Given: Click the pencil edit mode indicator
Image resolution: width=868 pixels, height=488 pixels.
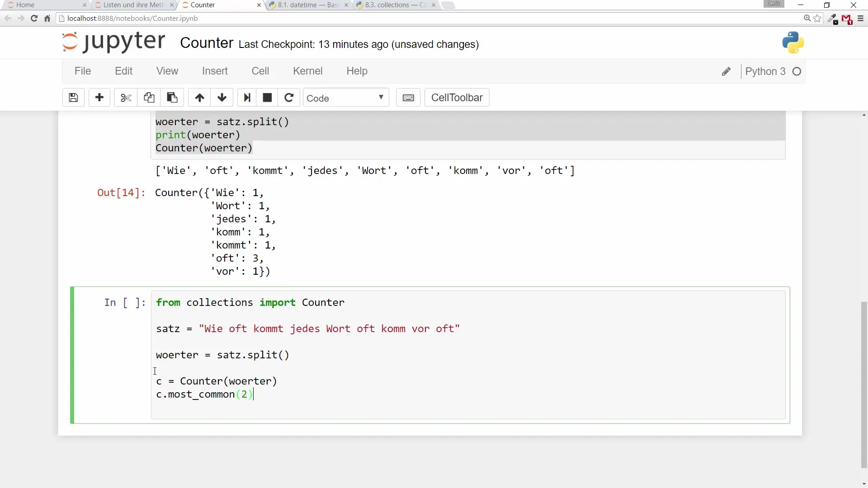Looking at the screenshot, I should 726,71.
